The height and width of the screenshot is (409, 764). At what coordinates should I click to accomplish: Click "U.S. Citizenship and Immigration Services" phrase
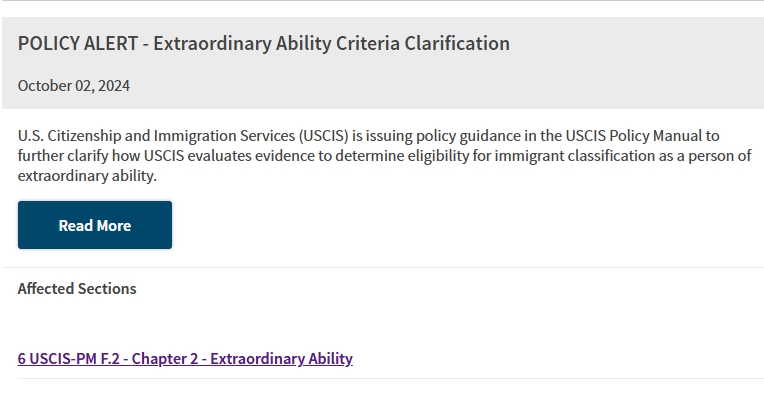[x=156, y=136]
